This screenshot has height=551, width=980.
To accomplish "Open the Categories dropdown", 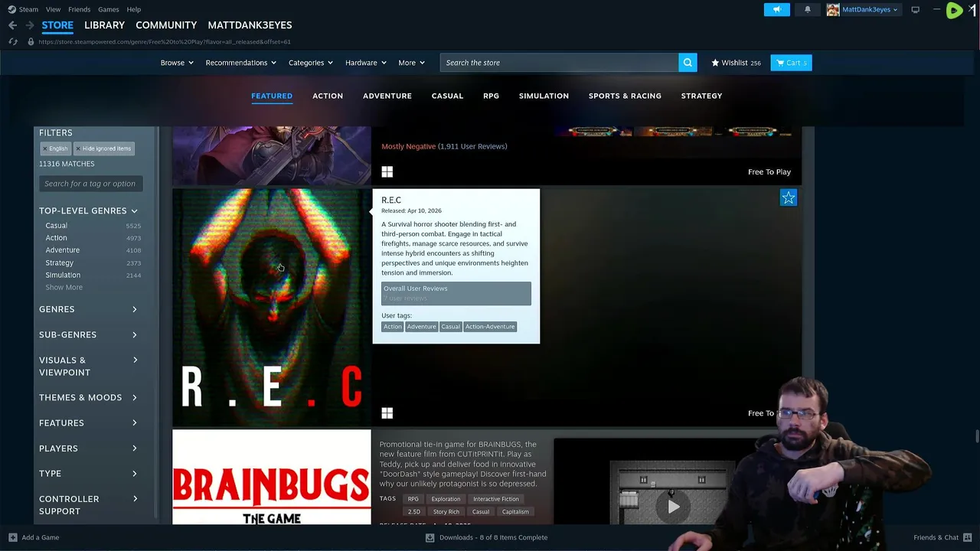I will [311, 63].
